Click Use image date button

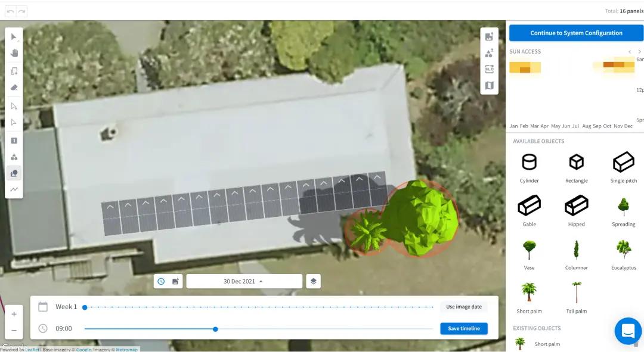point(464,307)
